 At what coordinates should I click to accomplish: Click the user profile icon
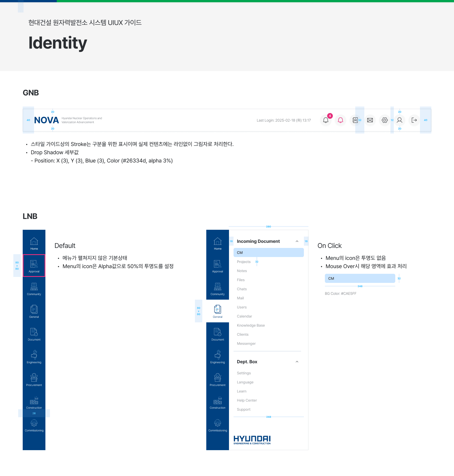pyautogui.click(x=400, y=120)
